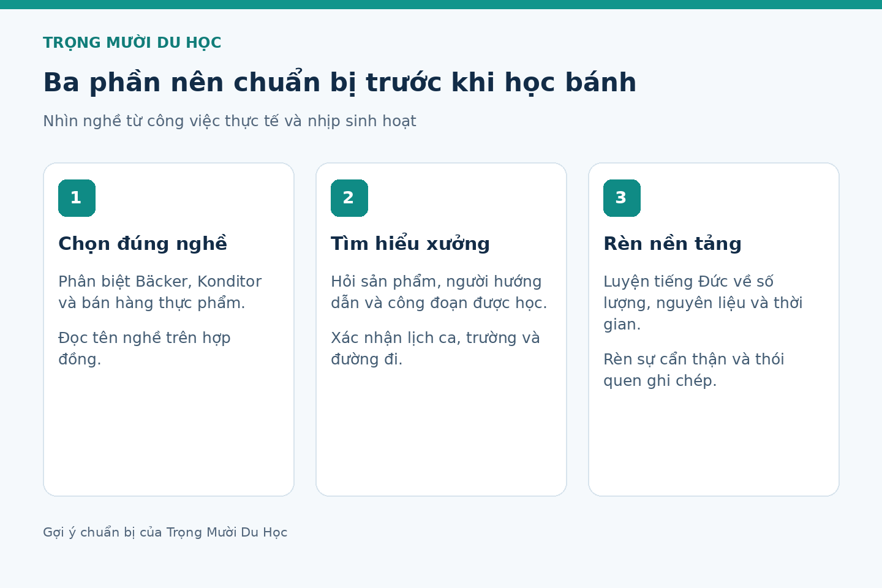The width and height of the screenshot is (882, 588).
Task: Click the text "Phân biệt Bäcker, Konditor và bán hàng"
Action: [x=160, y=292]
